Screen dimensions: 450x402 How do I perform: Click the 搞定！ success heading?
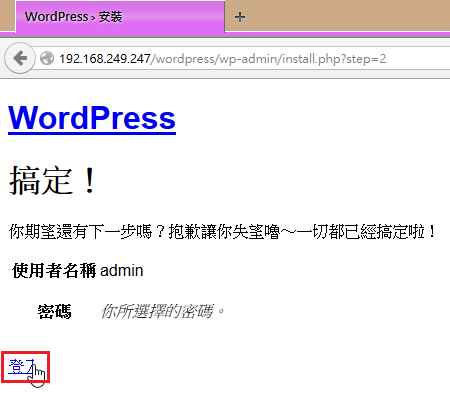pyautogui.click(x=53, y=180)
